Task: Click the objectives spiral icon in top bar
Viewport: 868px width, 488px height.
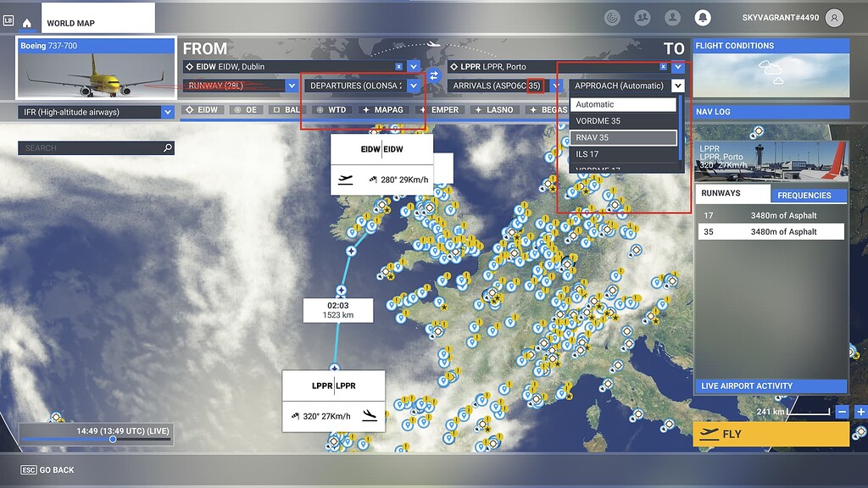Action: pos(612,17)
